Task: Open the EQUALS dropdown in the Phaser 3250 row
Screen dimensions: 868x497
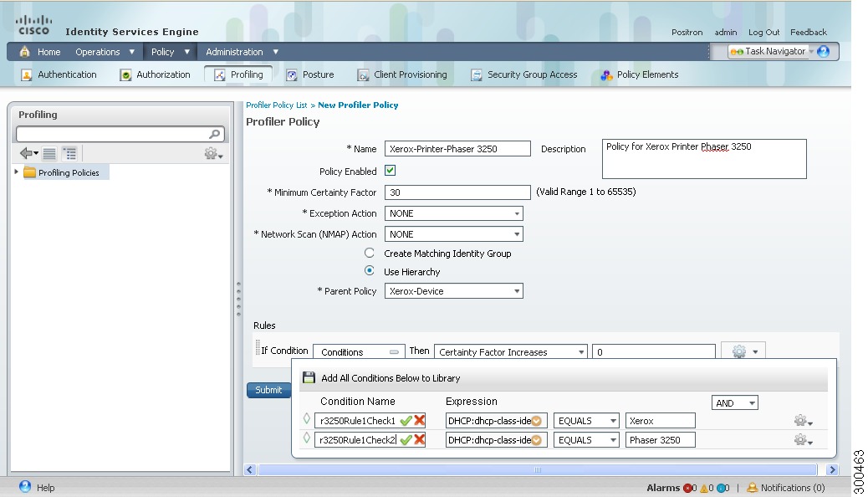Action: (x=586, y=440)
